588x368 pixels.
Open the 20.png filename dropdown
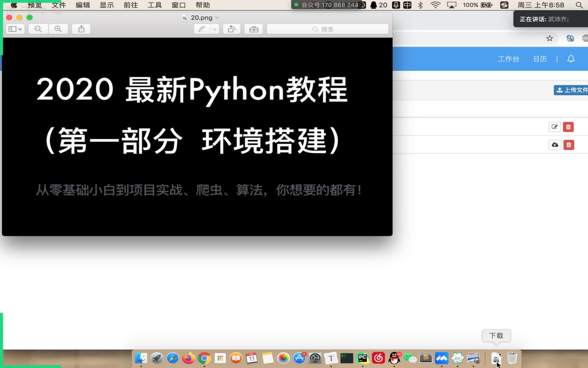tap(217, 17)
